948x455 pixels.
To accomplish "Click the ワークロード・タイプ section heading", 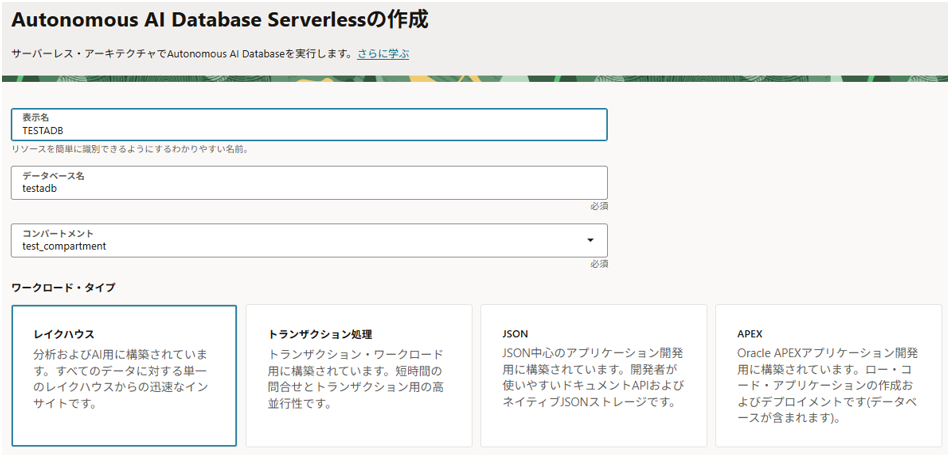I will pos(63,288).
